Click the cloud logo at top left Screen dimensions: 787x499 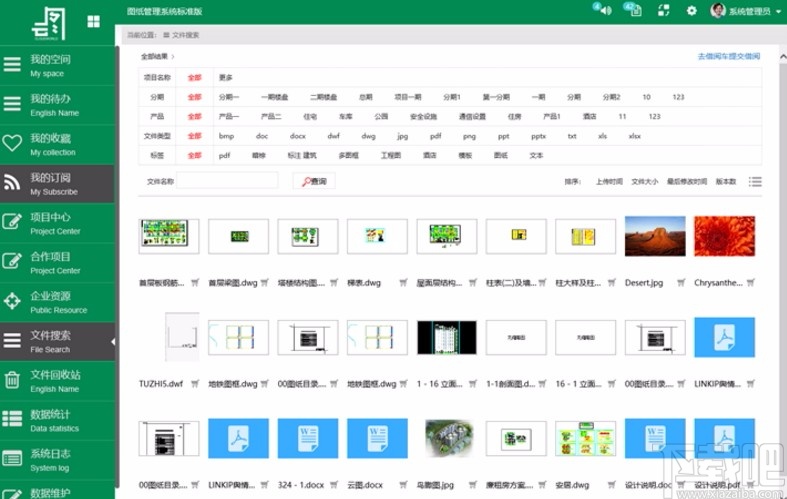pos(49,24)
